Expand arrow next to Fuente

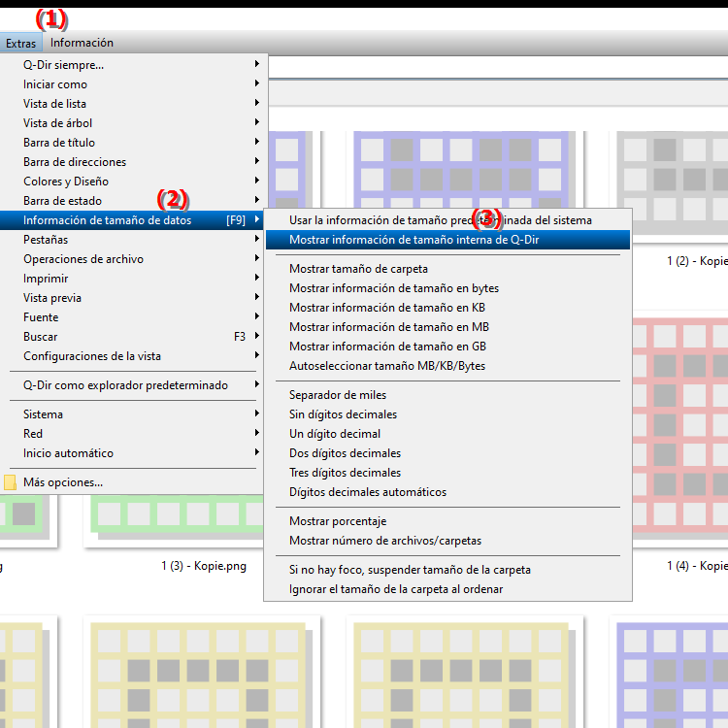pyautogui.click(x=257, y=316)
